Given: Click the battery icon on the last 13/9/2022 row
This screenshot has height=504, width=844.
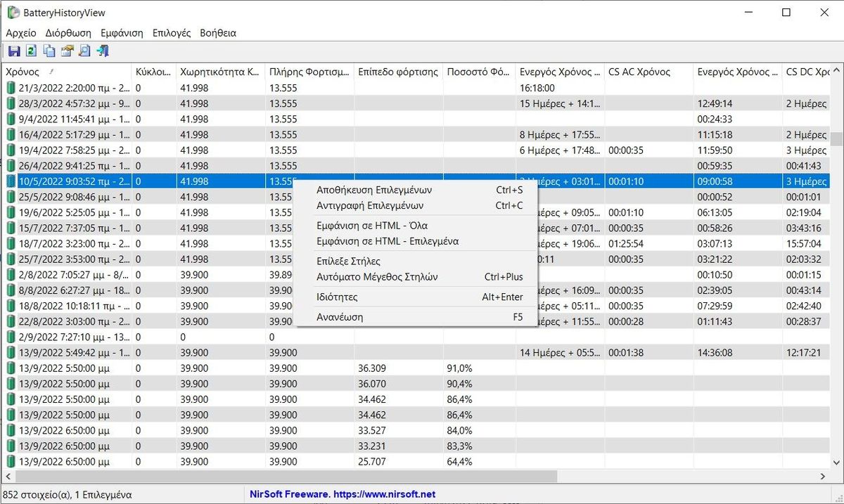Looking at the screenshot, I should pyautogui.click(x=10, y=461).
